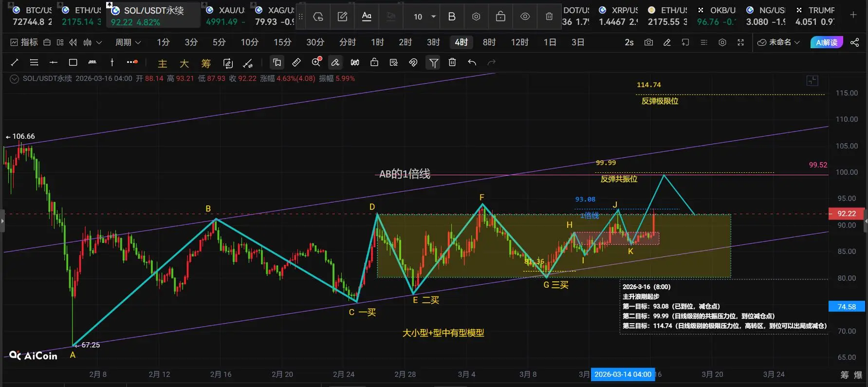
Task: Expand the collapsed right side panel
Action: coord(866,221)
